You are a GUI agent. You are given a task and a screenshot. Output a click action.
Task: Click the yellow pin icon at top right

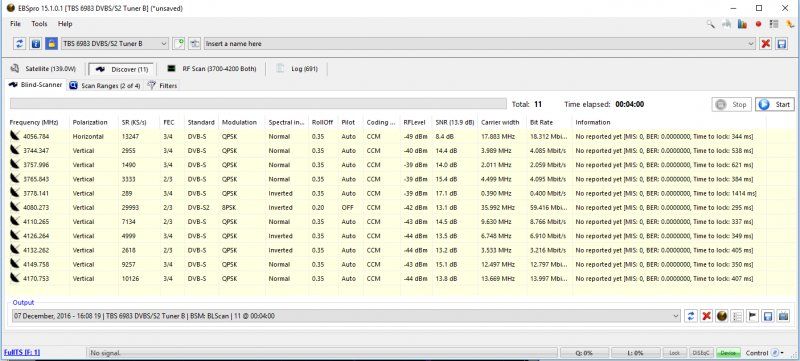click(790, 24)
